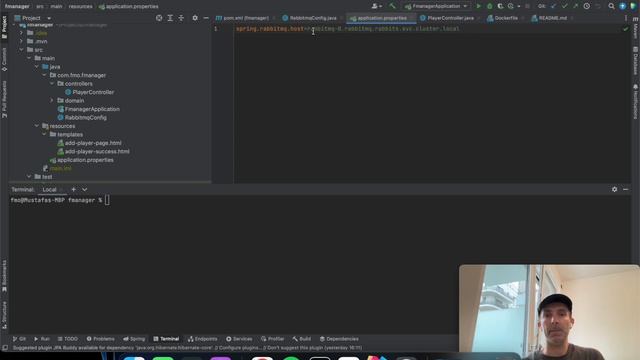Select opened file target icon in Project panel
This screenshot has width=640, height=360.
coord(159,18)
